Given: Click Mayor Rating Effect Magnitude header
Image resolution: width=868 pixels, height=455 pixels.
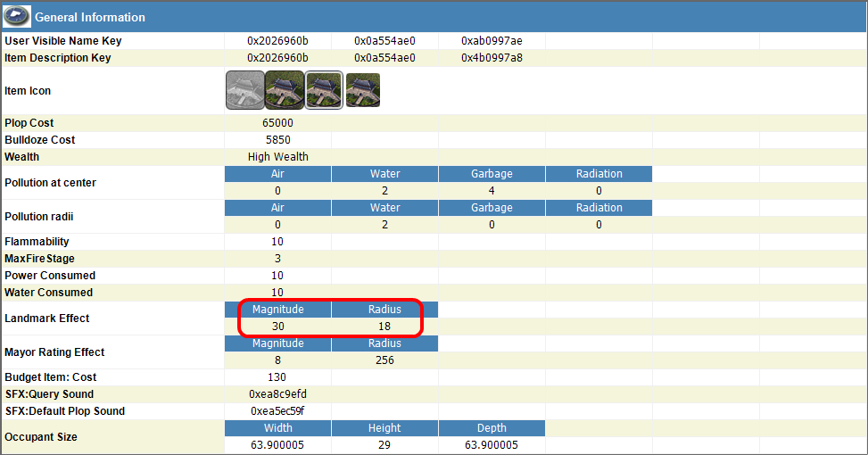Looking at the screenshot, I should [278, 343].
